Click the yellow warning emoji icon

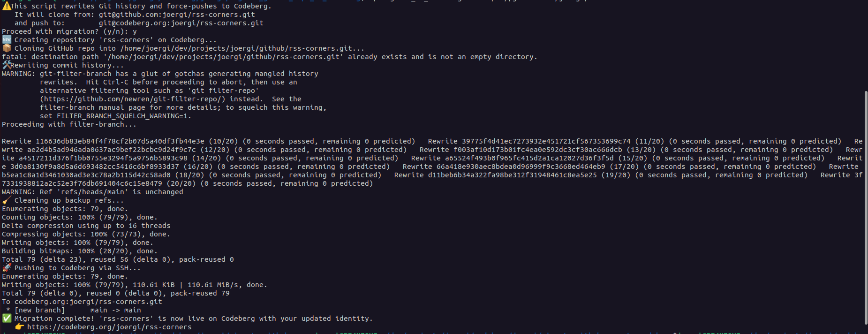pos(6,6)
